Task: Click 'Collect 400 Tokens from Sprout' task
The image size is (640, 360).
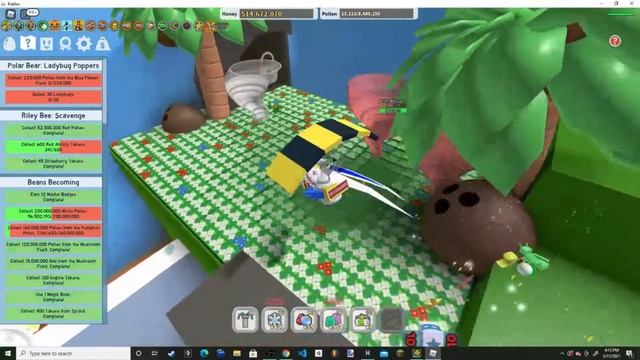Action: tap(53, 314)
